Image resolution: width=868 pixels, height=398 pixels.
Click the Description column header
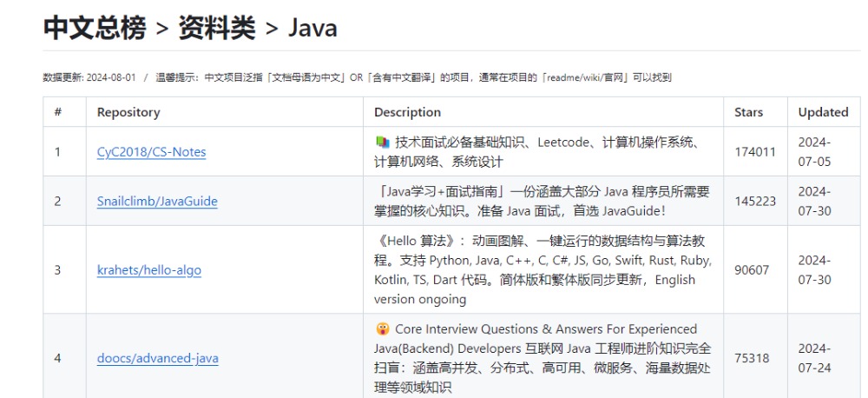coord(407,112)
